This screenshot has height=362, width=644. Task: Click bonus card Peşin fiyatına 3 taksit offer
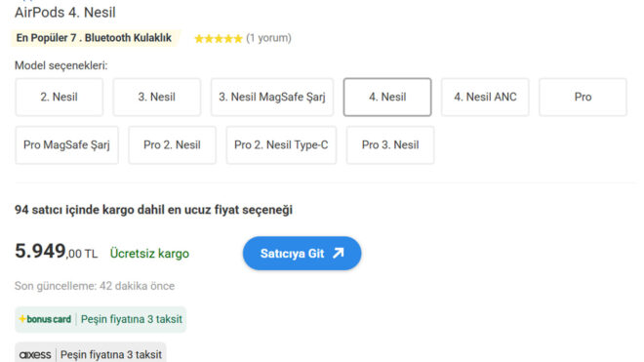coord(101,319)
